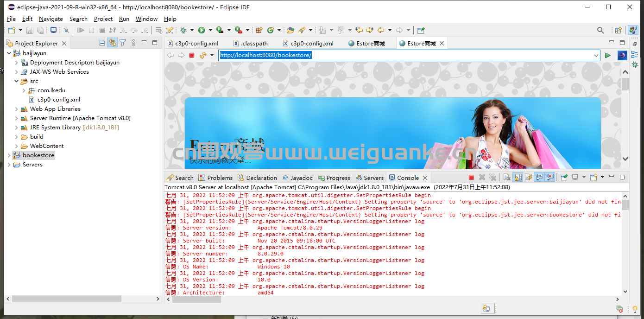The height and width of the screenshot is (319, 644).
Task: Click the Open Perspective icon
Action: coord(618,30)
